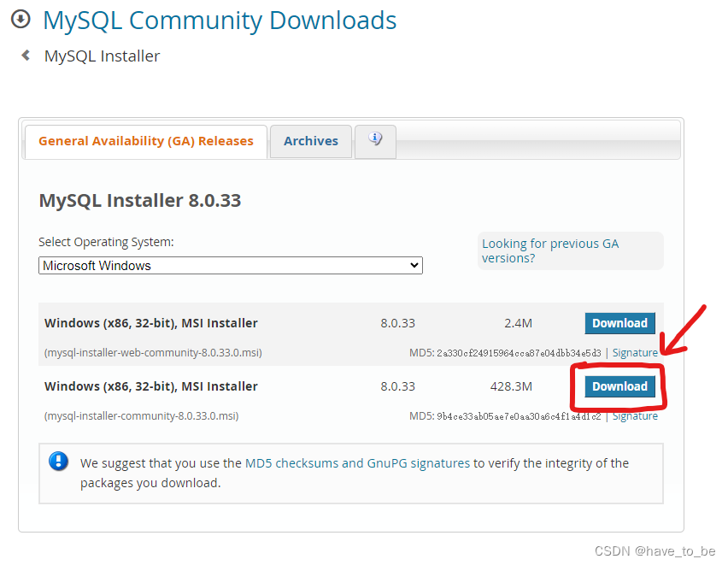
Task: Click the 2.4M file size value
Action: pos(518,323)
